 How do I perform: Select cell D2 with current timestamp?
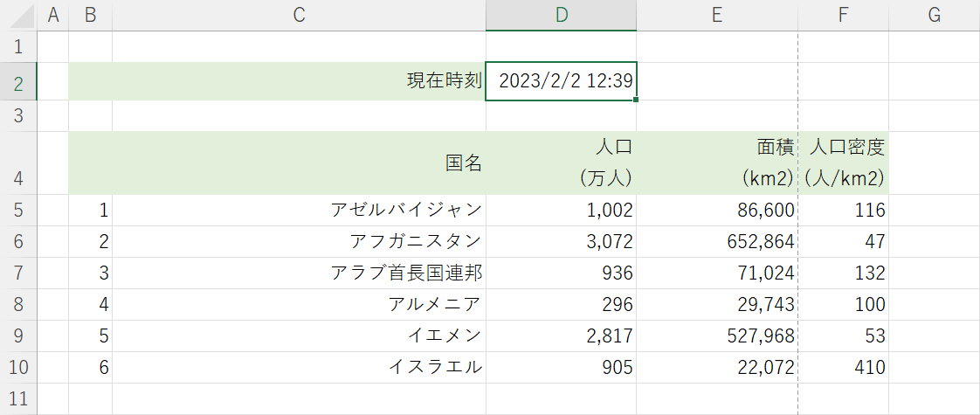561,81
